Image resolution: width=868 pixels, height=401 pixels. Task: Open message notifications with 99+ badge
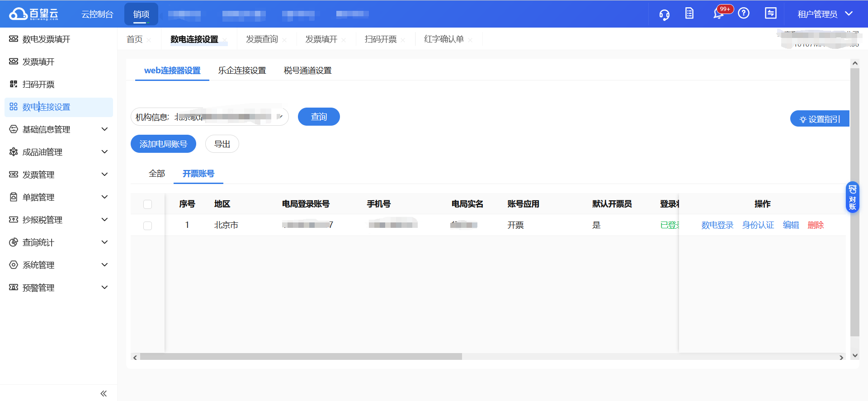coord(719,14)
